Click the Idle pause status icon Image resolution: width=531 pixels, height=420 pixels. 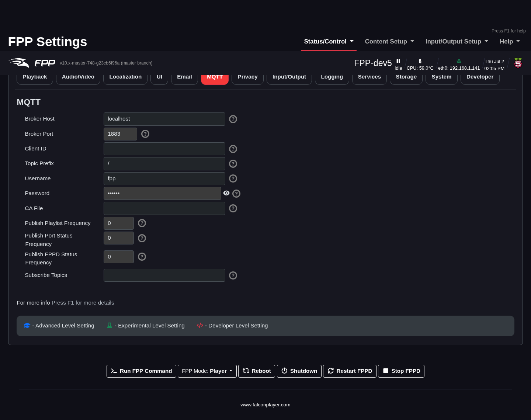[398, 61]
